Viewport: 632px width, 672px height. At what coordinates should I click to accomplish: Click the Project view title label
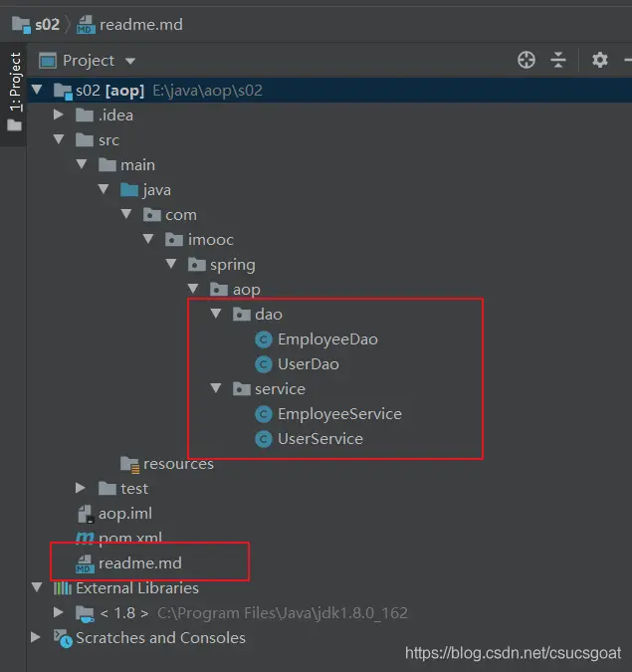pyautogui.click(x=89, y=62)
